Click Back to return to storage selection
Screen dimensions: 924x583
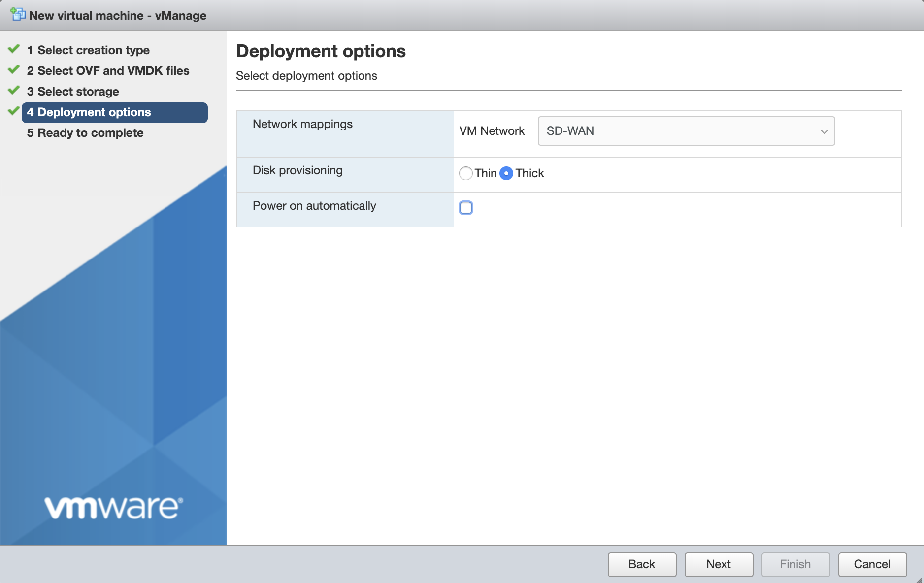(x=642, y=564)
